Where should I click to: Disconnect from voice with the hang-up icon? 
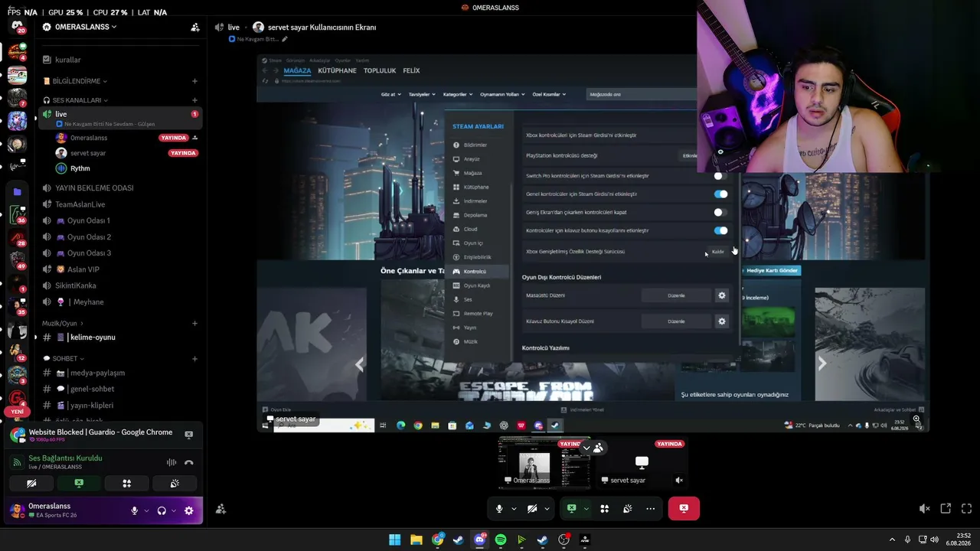pos(189,462)
